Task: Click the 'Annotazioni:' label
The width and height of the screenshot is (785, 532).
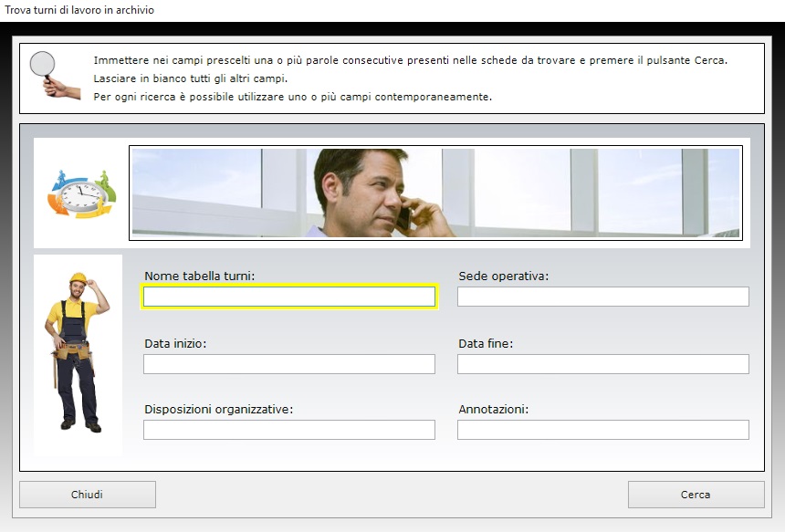Action: pos(493,410)
